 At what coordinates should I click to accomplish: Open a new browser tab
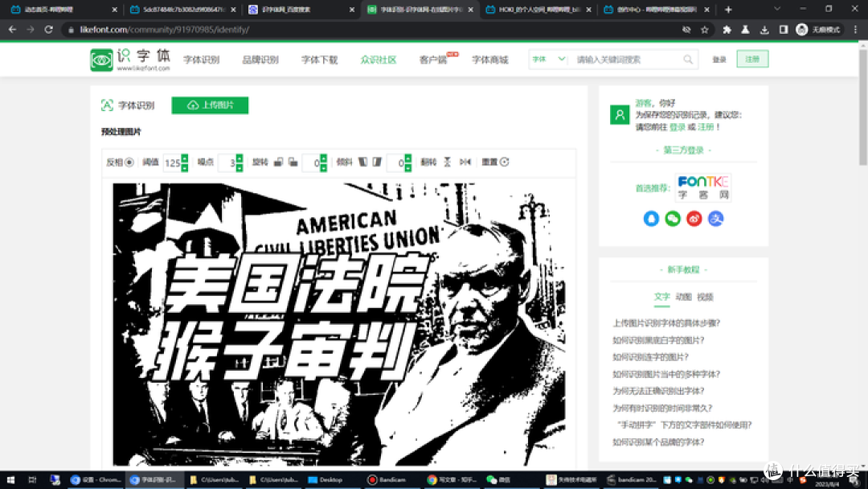pos(728,10)
